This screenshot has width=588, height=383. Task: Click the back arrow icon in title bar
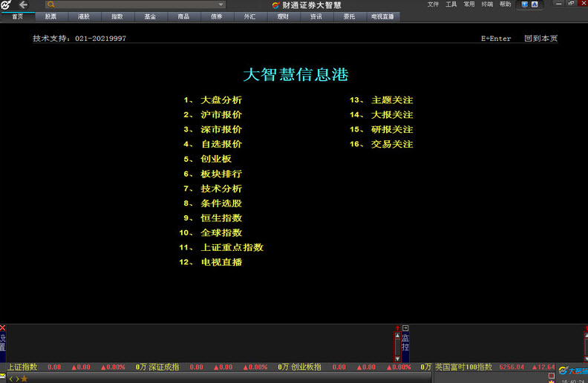(x=23, y=4)
